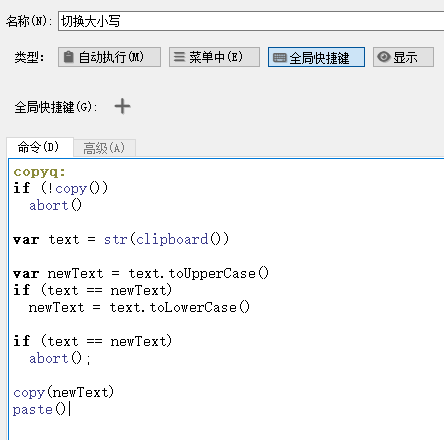The height and width of the screenshot is (440, 444).
Task: Click the plus icon to add global shortcut
Action: point(122,106)
